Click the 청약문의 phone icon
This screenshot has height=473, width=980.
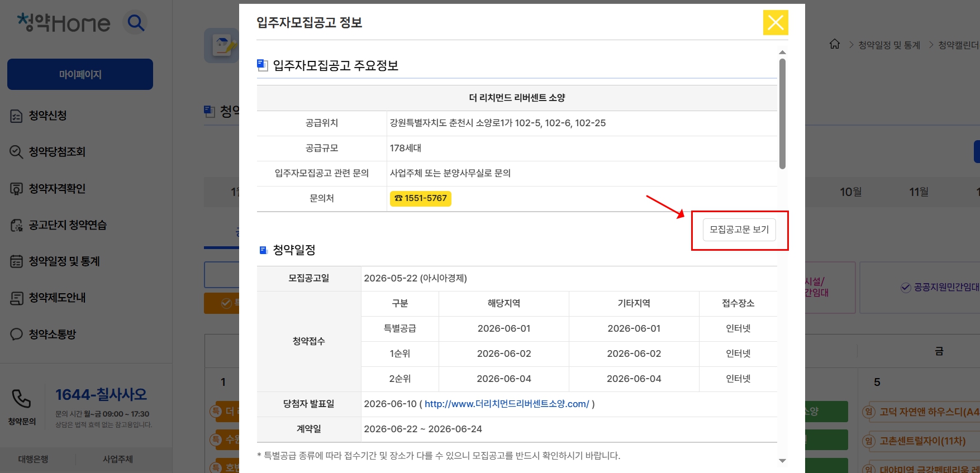tap(21, 399)
